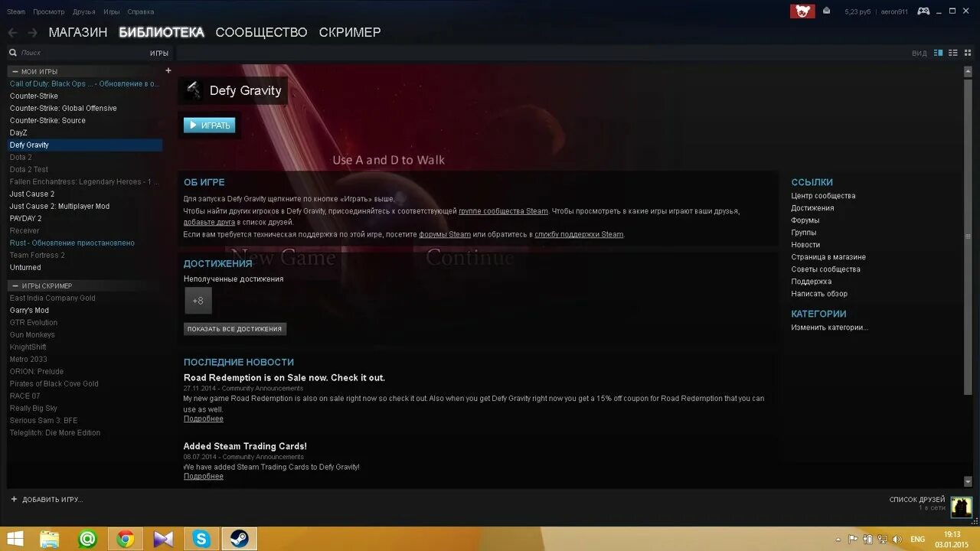The image size is (980, 551).
Task: Open Подробнее link under Road Redemption news
Action: (x=204, y=419)
